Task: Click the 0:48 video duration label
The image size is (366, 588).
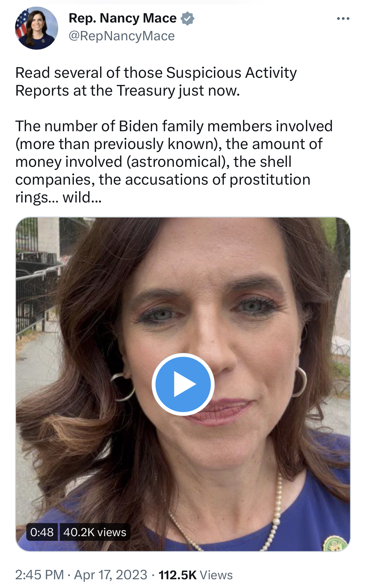Action: pyautogui.click(x=42, y=532)
